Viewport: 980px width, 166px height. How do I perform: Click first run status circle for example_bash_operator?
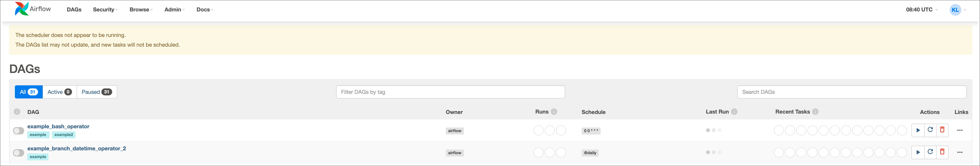point(539,131)
